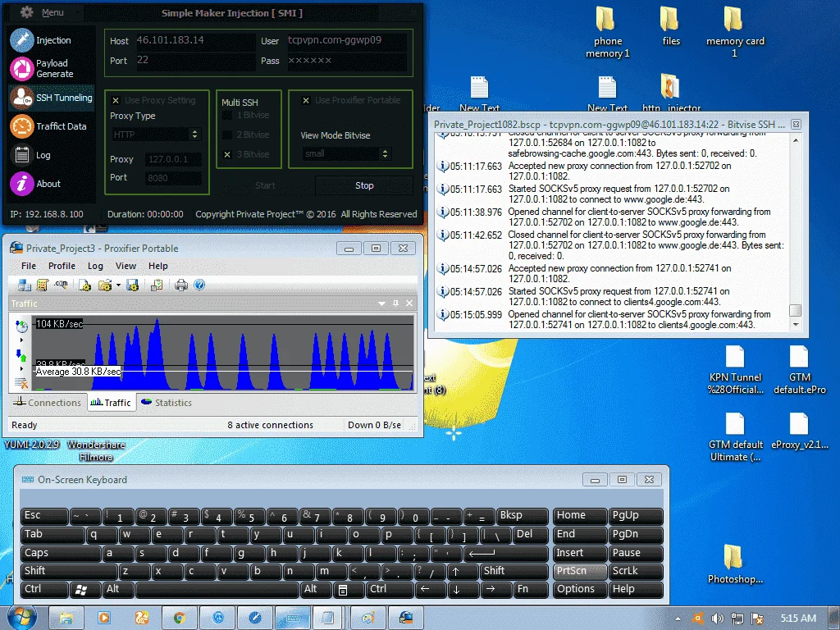Open Proxifier File menu
The width and height of the screenshot is (840, 630).
point(29,266)
